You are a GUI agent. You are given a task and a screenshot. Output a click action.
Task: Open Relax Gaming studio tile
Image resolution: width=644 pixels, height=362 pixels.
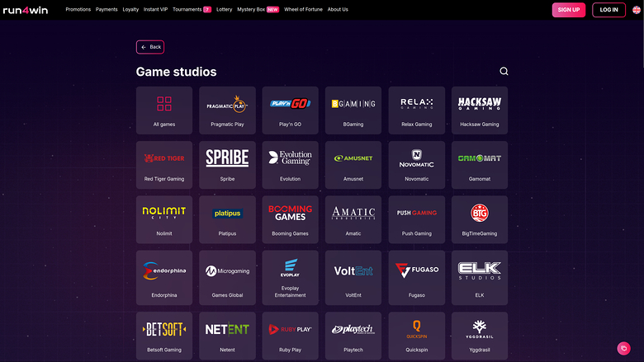point(416,110)
